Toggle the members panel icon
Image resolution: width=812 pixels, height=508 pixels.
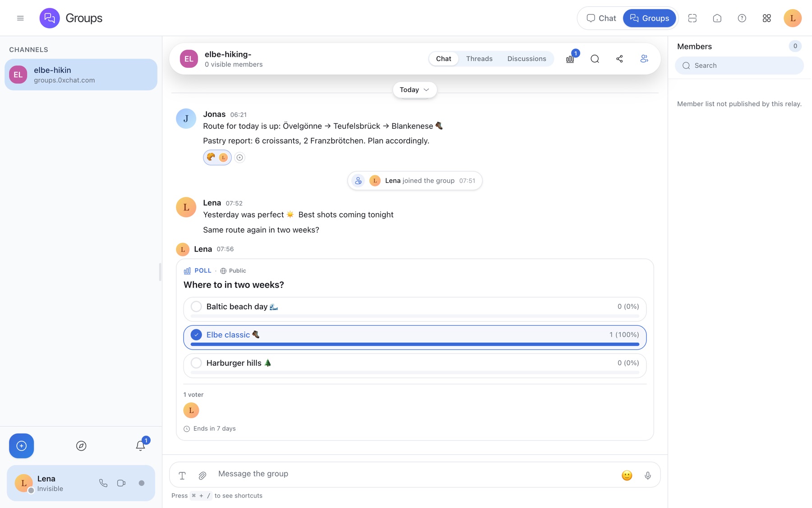644,59
